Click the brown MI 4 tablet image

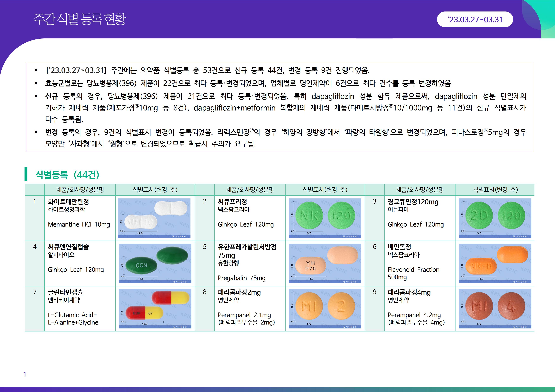tap(495, 308)
